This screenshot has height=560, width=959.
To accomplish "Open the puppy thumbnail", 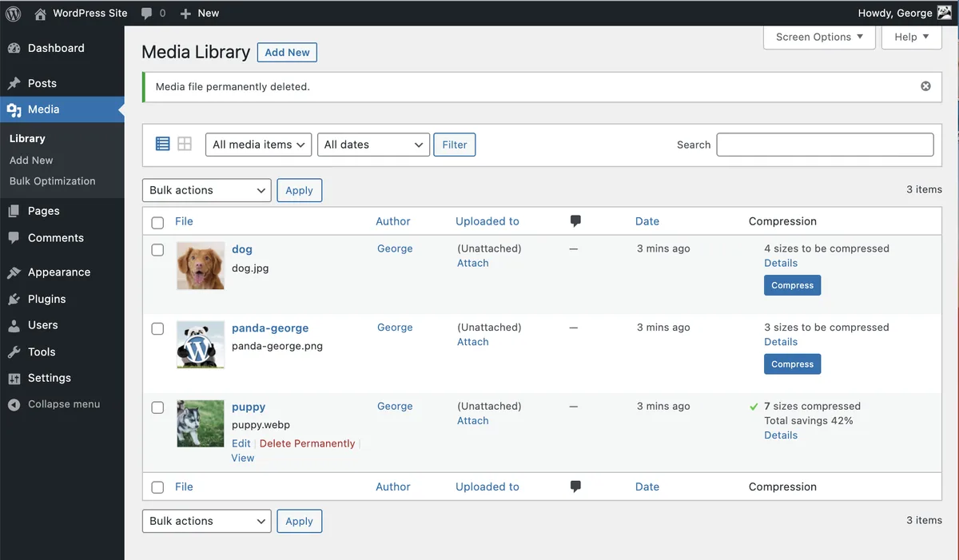I will pos(201,423).
